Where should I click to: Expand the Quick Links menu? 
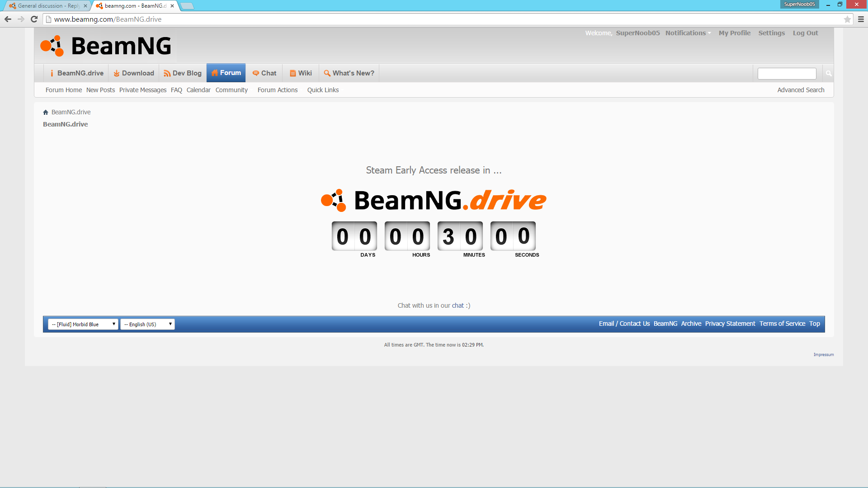(x=323, y=90)
